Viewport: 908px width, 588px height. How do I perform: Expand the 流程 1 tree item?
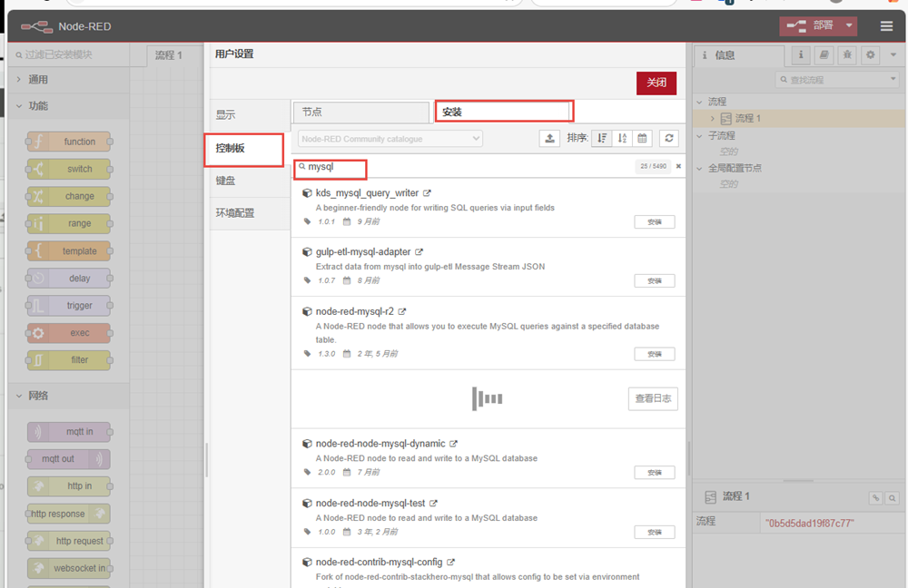coord(712,119)
